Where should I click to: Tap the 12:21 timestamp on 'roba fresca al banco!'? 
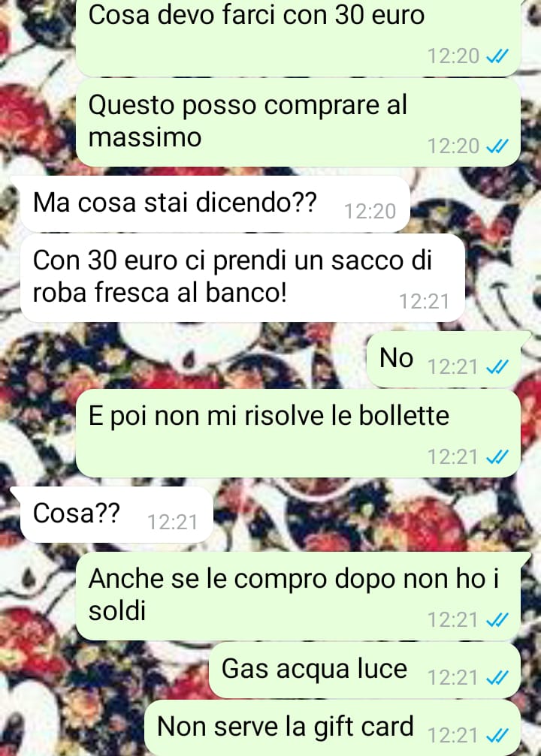425,301
